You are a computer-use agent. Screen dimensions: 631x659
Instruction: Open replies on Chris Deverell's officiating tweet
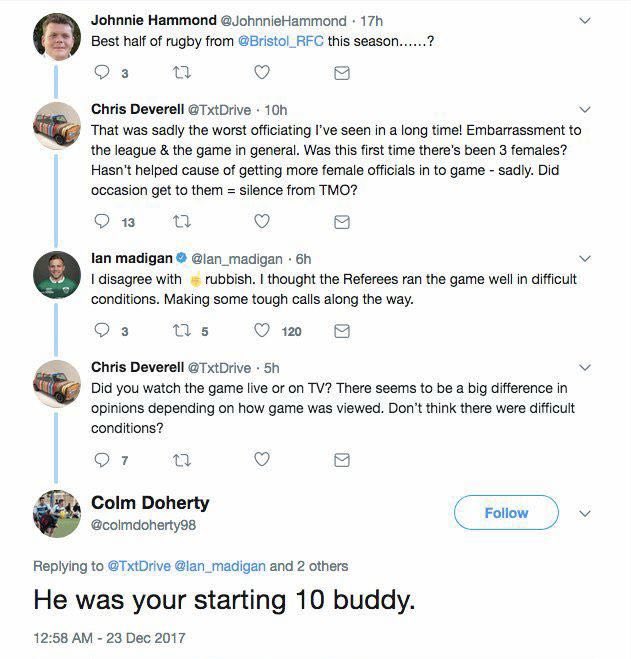100,222
